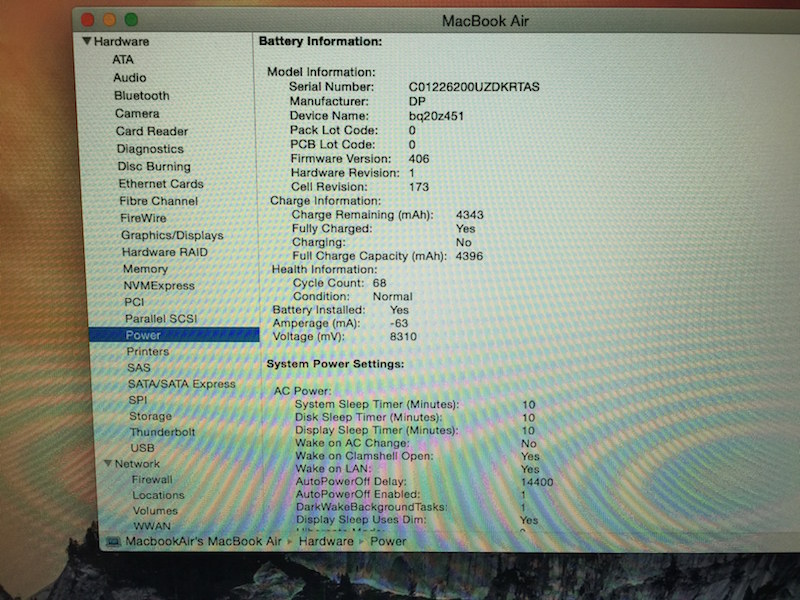Click the Manufacturer value DP
The width and height of the screenshot is (800, 600).
417,101
